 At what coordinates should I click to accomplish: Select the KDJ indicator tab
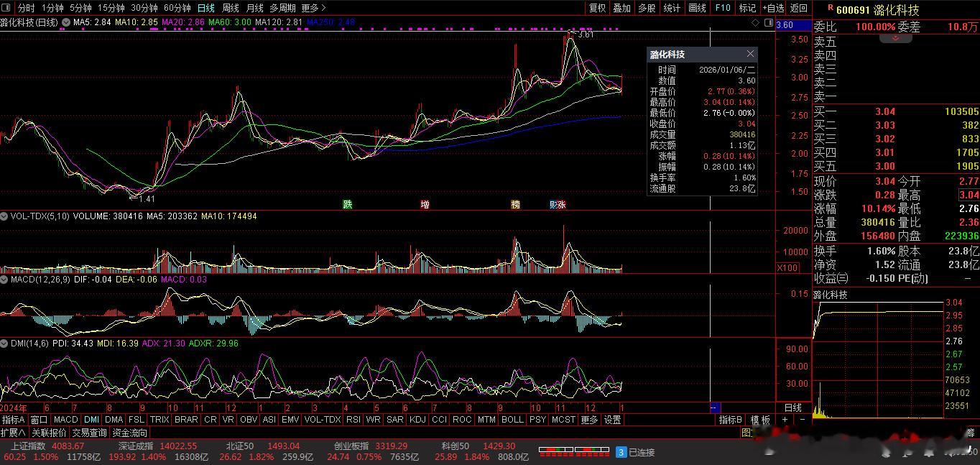click(417, 420)
